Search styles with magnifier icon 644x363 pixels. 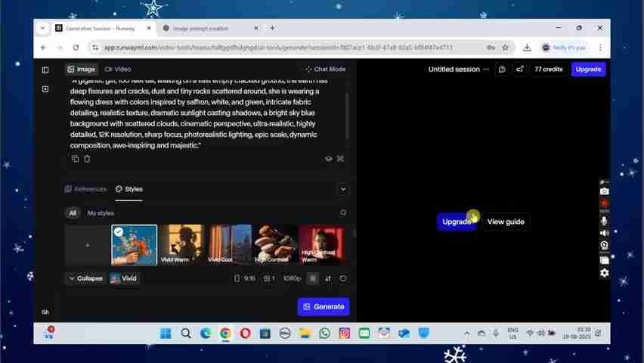pos(343,213)
